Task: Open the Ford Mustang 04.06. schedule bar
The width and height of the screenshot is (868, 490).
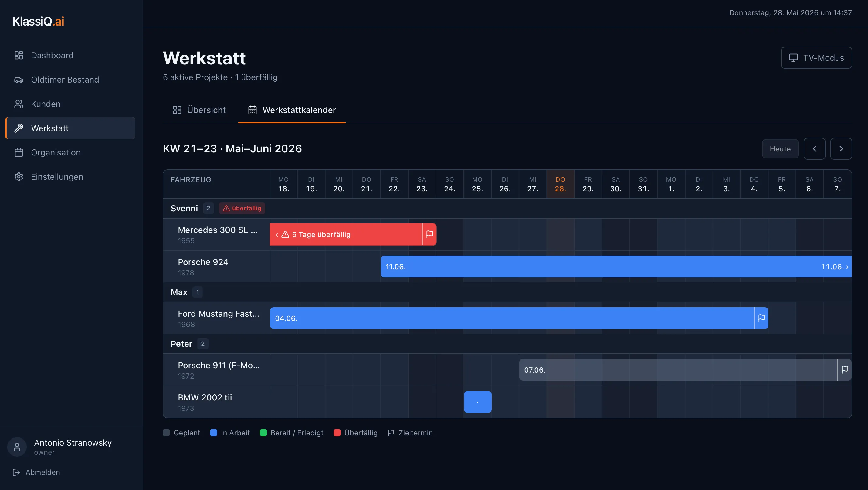Action: 519,318
